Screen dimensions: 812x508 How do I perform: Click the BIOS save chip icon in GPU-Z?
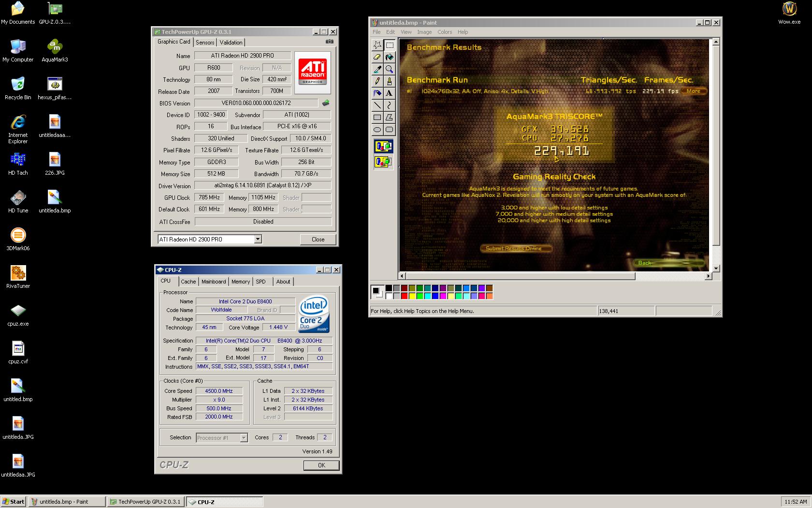(326, 103)
